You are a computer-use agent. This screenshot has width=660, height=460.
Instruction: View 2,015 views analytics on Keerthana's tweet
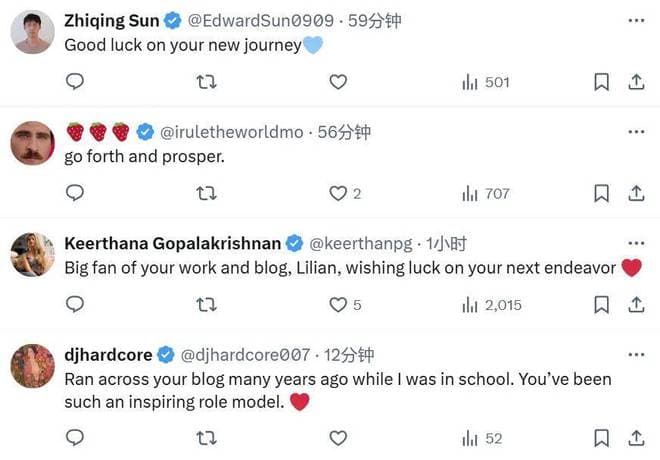(470, 304)
